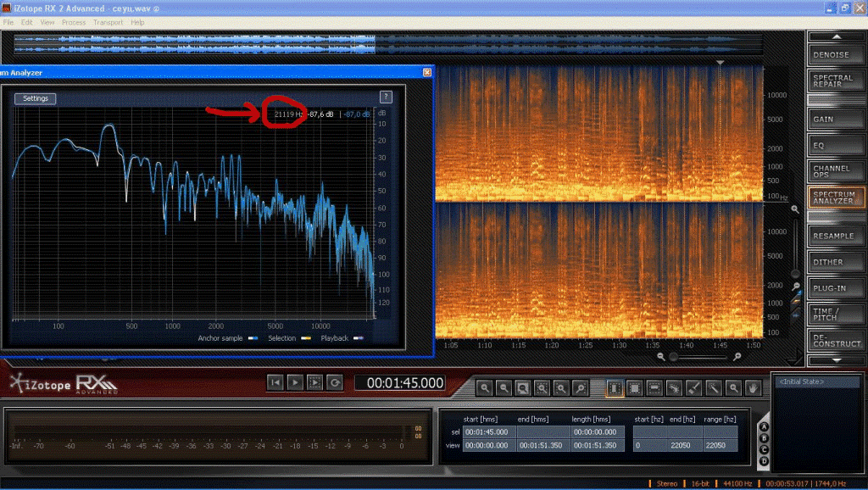Open the Process menu

pyautogui.click(x=74, y=22)
